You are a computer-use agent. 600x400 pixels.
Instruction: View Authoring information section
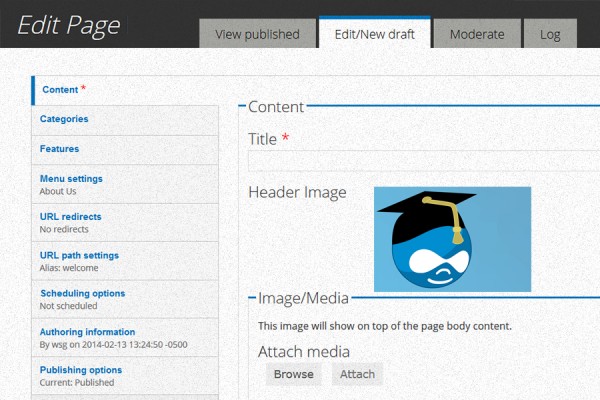[x=87, y=332]
